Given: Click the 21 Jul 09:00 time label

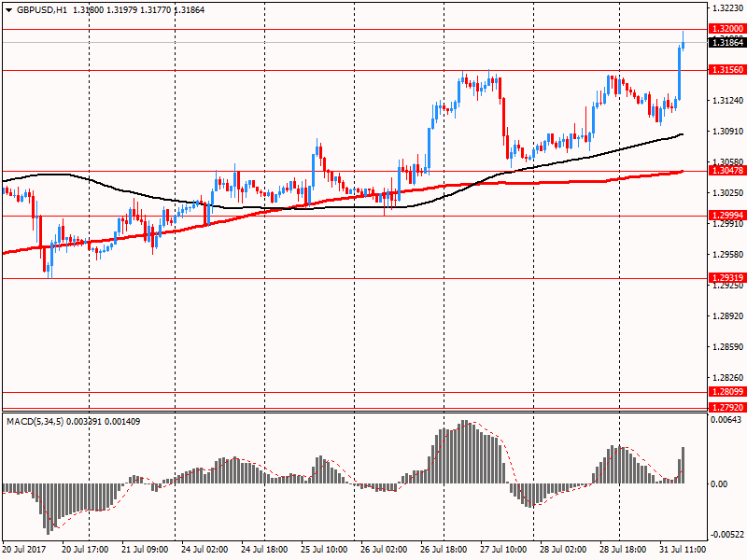Looking at the screenshot, I should click(x=145, y=550).
